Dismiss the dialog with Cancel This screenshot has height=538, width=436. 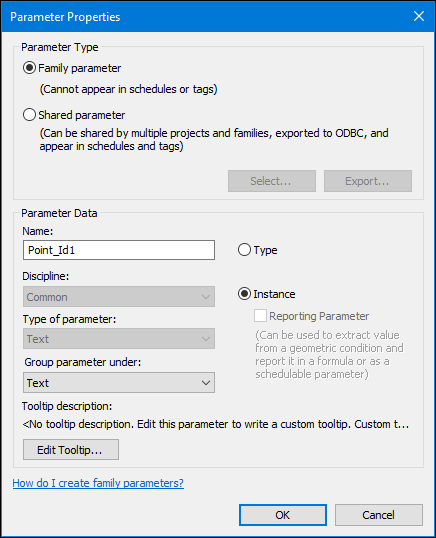click(379, 515)
